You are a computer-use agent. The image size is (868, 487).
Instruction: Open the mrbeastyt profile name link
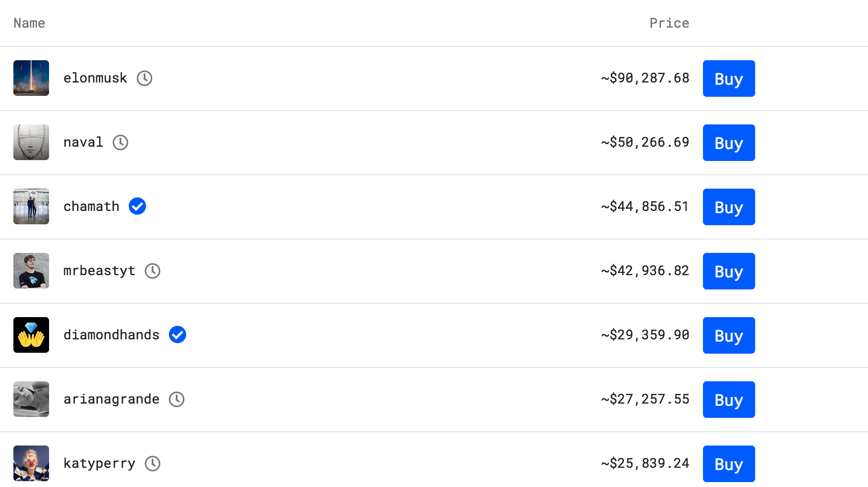[x=99, y=271]
